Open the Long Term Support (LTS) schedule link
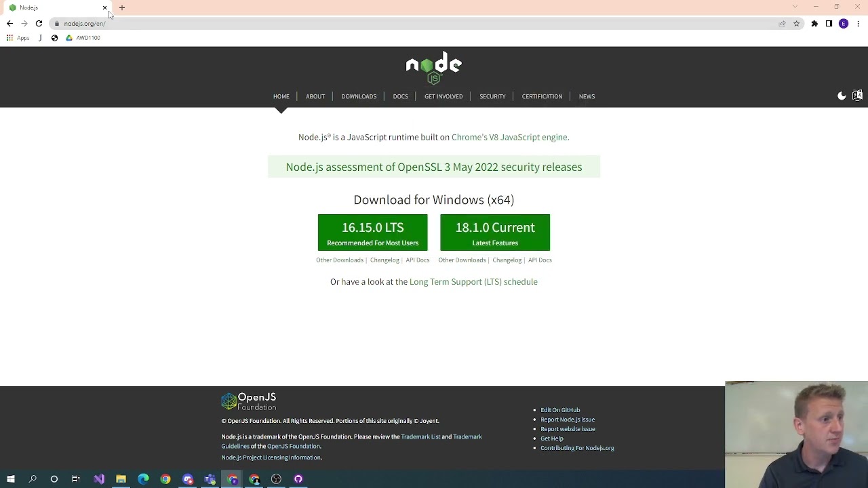Image resolution: width=868 pixels, height=488 pixels. tap(473, 282)
